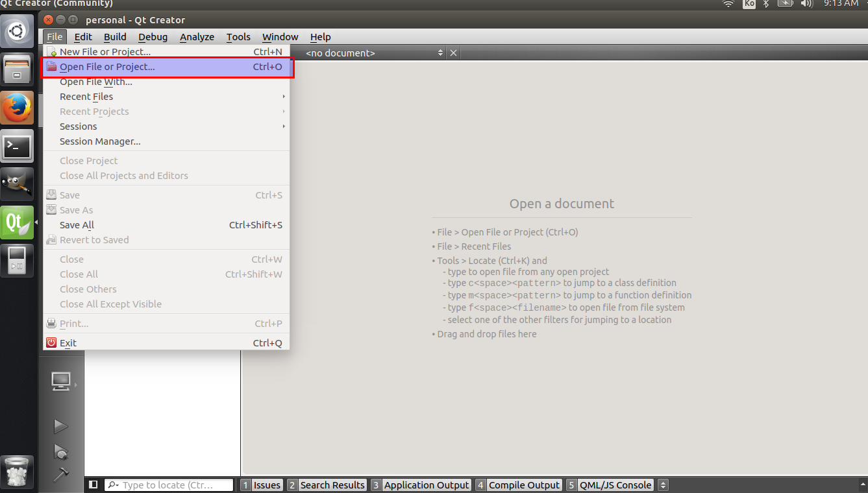
Task: Click the Wi-Fi indicator in top panel
Action: click(x=728, y=4)
